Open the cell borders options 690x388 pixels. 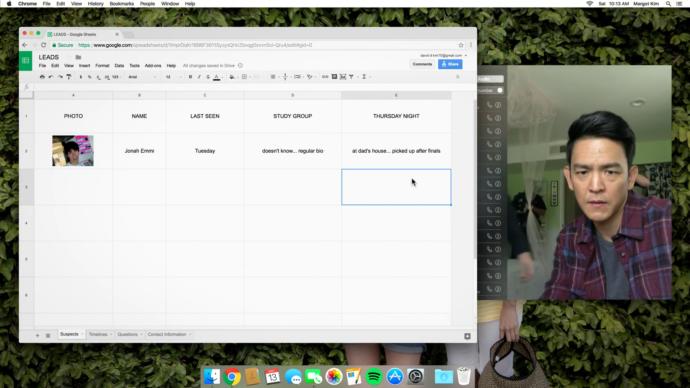pos(244,77)
